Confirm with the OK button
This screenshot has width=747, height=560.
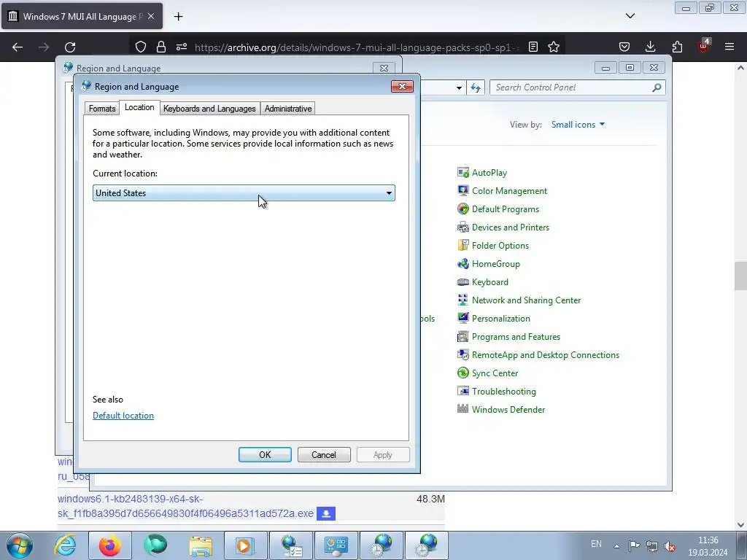(x=265, y=455)
